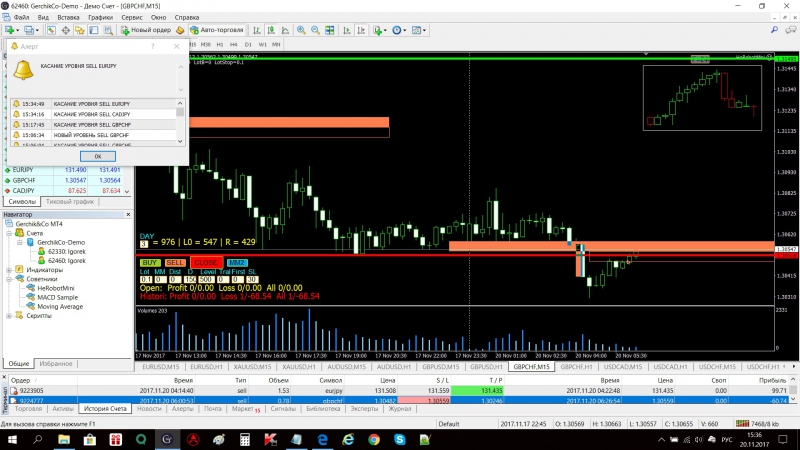Switch to the Тиковый график tab
Image resolution: width=800 pixels, height=450 pixels.
(70, 202)
